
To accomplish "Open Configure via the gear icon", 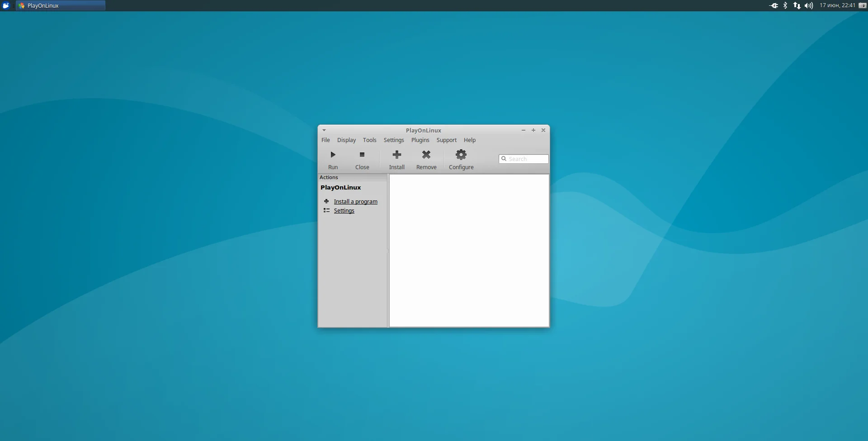I will 461,155.
